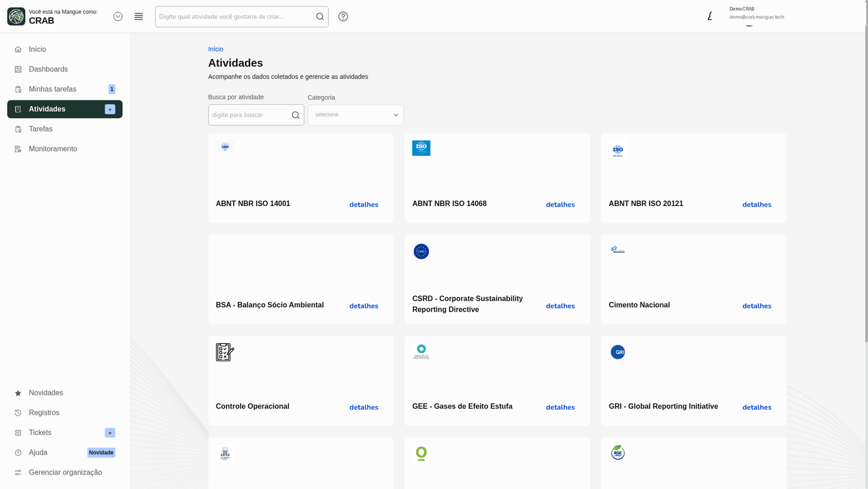
Task: Click the GRI blue circle logo
Action: point(618,352)
